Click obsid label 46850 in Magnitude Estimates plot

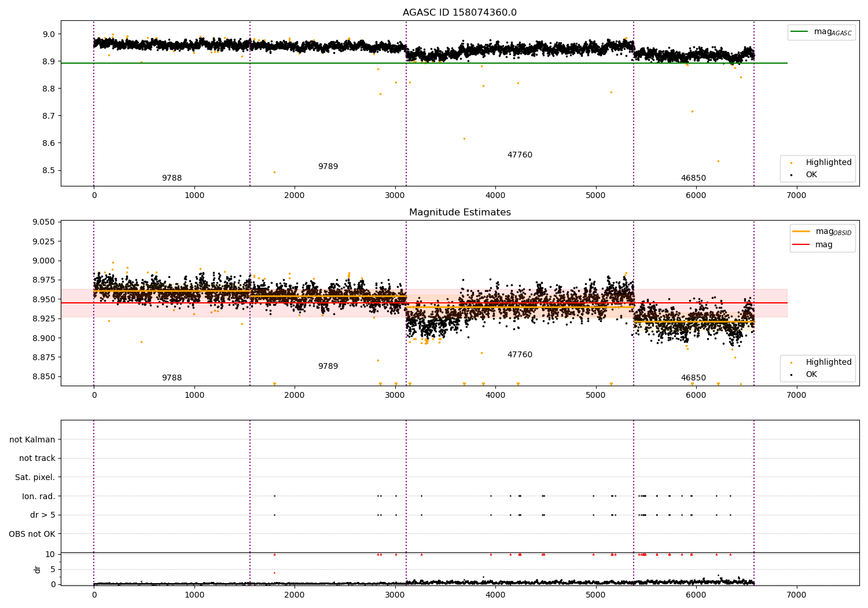coord(693,378)
